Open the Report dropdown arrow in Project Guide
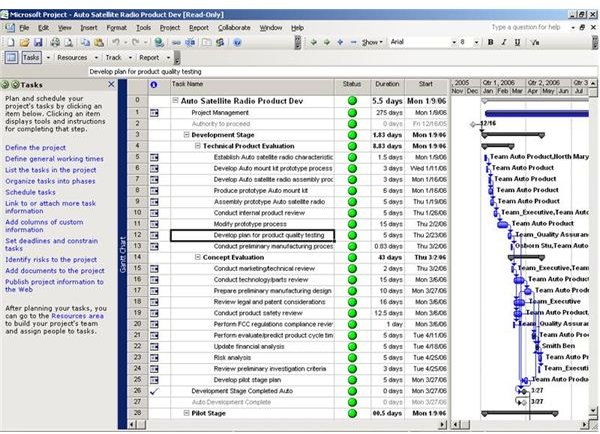This screenshot has height=434, width=600. 168,58
